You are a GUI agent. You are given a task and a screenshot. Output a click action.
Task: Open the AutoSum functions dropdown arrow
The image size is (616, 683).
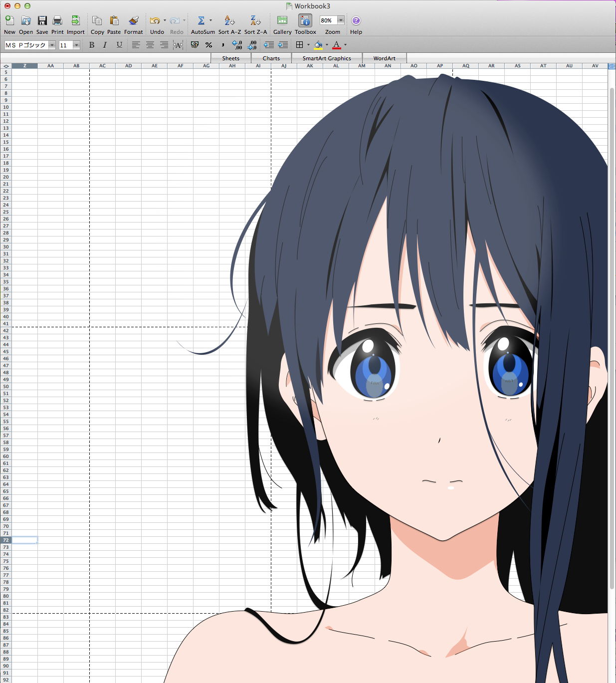coord(210,20)
